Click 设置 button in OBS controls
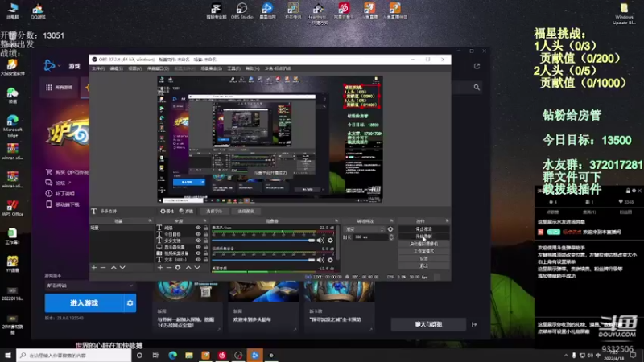The width and height of the screenshot is (644, 362). point(423,258)
